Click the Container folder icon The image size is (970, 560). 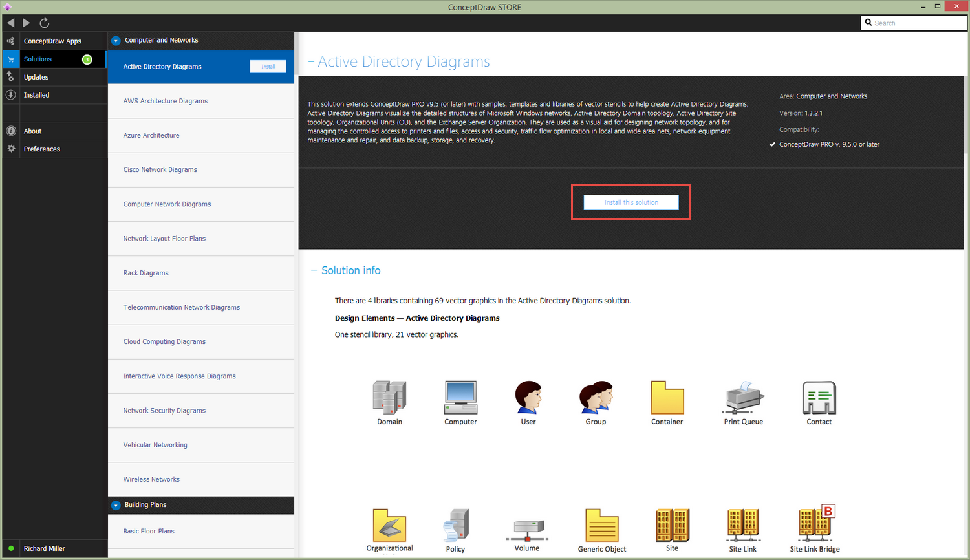point(667,397)
